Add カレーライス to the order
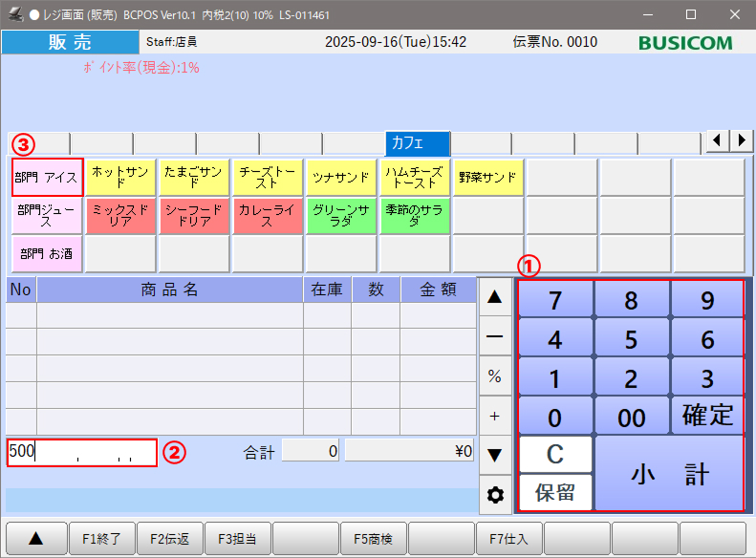 [268, 215]
